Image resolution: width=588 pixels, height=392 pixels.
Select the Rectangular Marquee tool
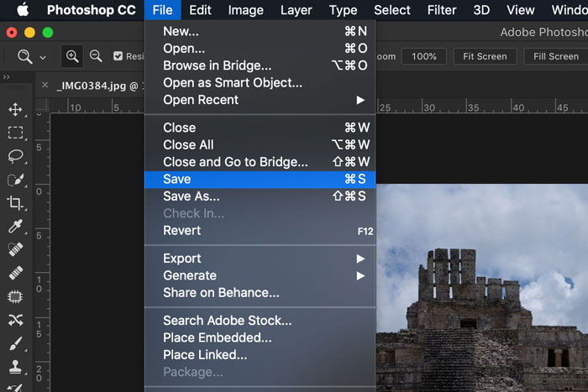[x=15, y=133]
